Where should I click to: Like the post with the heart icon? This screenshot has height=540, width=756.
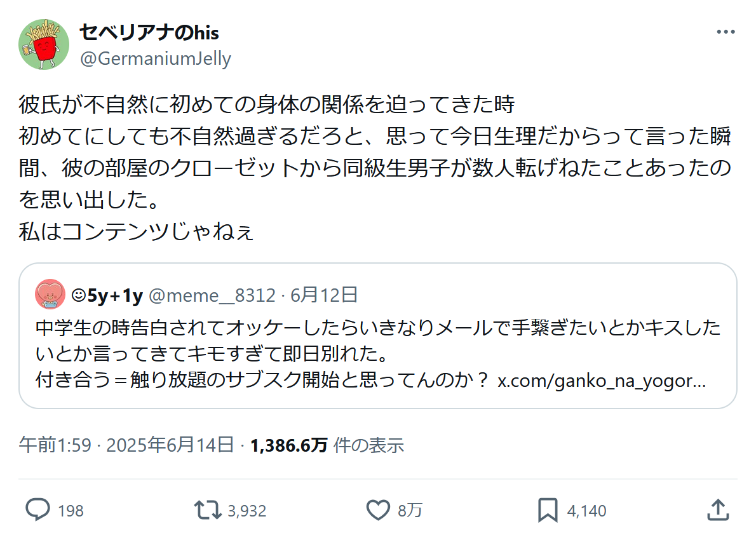(x=379, y=510)
